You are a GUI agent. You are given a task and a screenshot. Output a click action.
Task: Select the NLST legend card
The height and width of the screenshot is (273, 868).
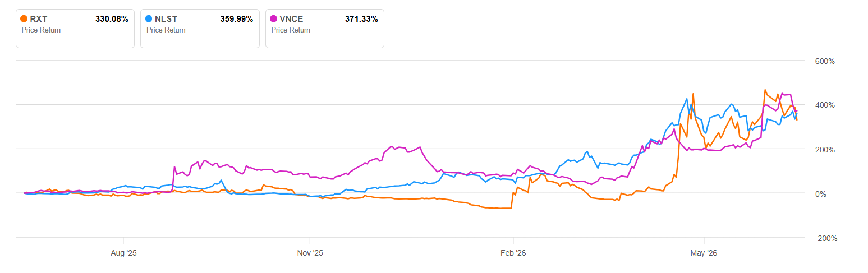(200, 28)
